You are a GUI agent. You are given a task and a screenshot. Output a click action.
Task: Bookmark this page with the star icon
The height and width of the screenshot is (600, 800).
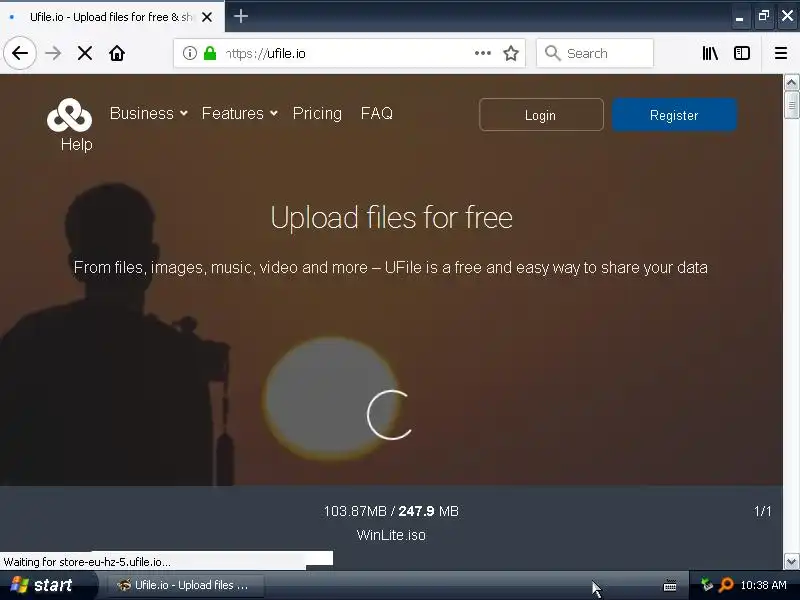(511, 53)
